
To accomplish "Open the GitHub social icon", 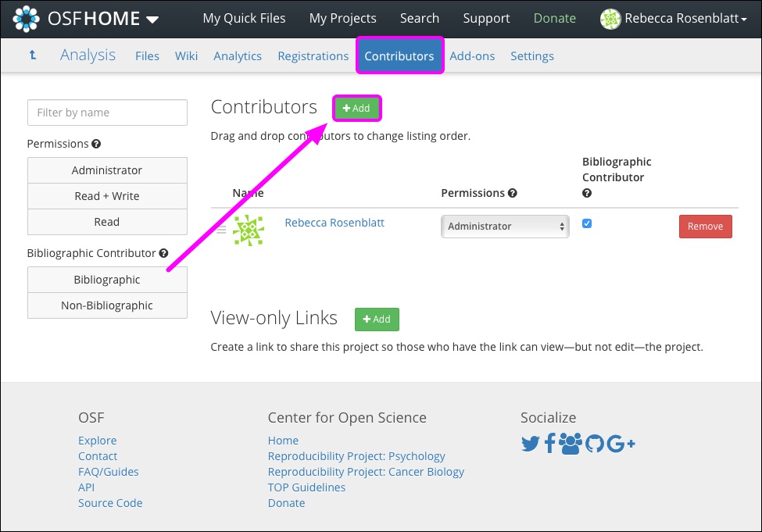I will (594, 444).
